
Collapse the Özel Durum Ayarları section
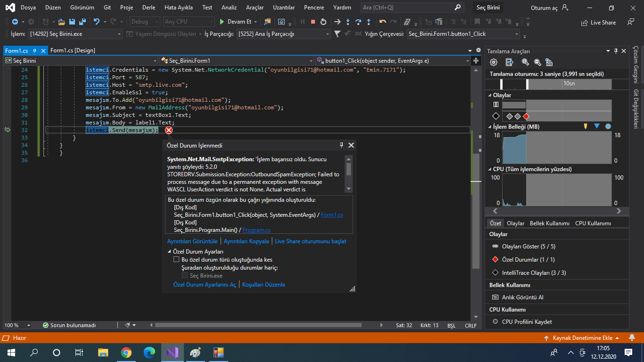(170, 252)
